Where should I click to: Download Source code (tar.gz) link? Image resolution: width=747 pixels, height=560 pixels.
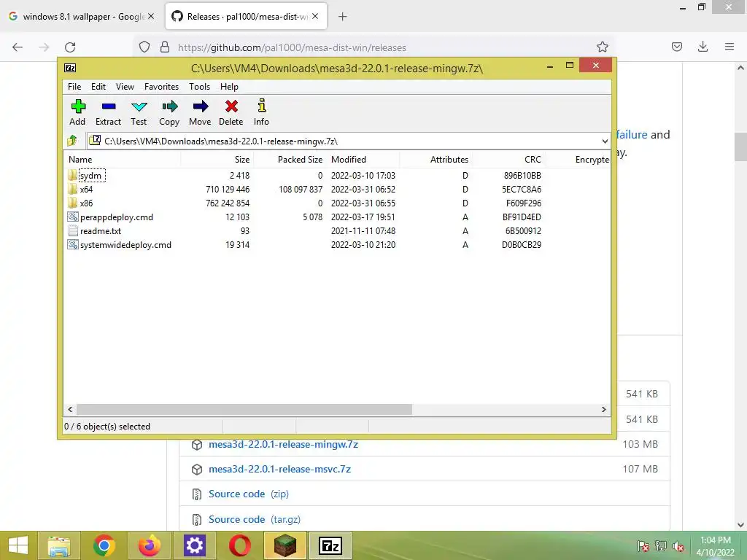point(255,519)
